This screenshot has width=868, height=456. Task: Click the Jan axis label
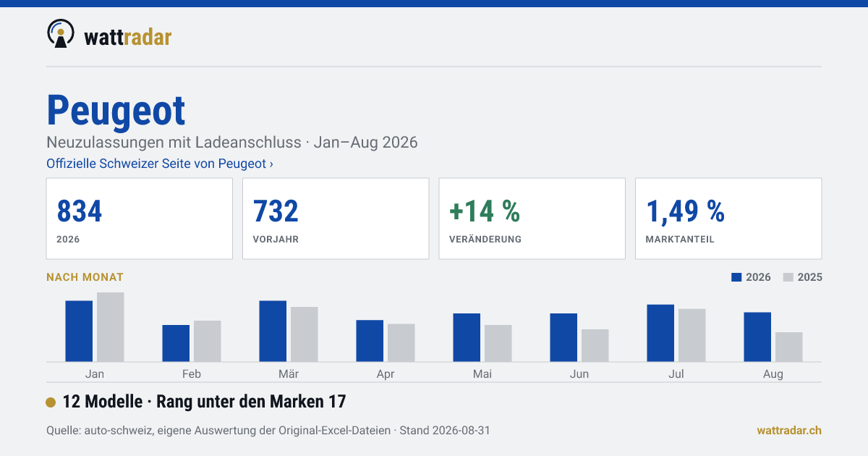95,373
